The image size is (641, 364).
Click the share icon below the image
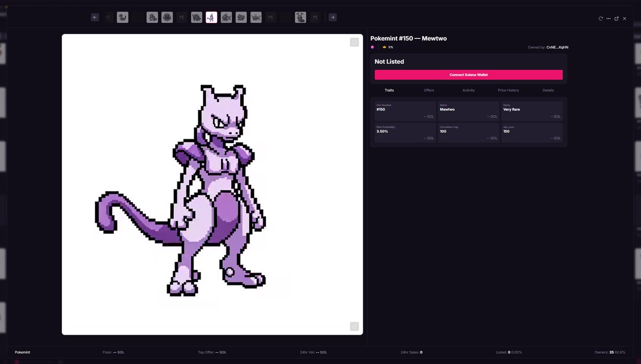(354, 326)
